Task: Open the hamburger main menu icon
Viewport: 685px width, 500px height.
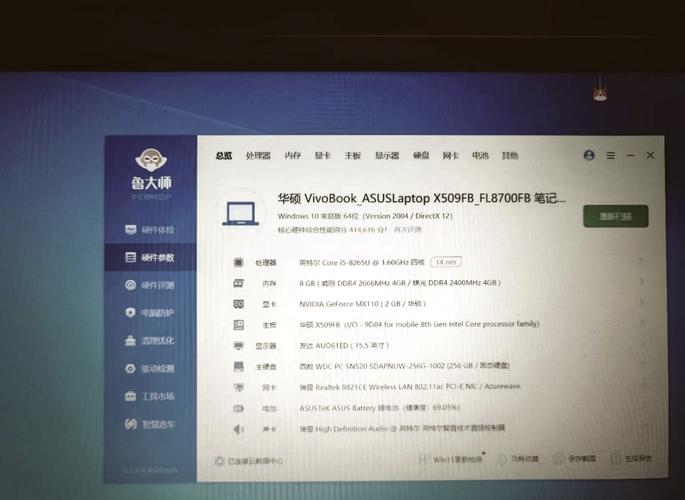Action: (x=609, y=156)
